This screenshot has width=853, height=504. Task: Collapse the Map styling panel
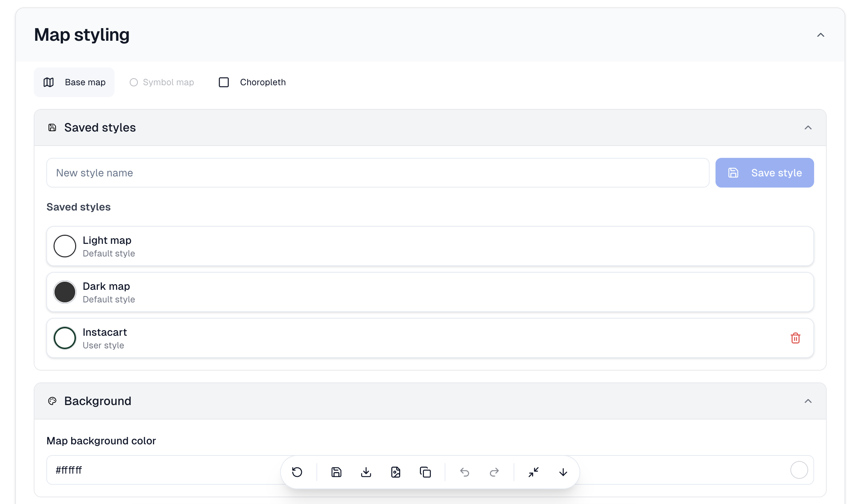tap(821, 35)
